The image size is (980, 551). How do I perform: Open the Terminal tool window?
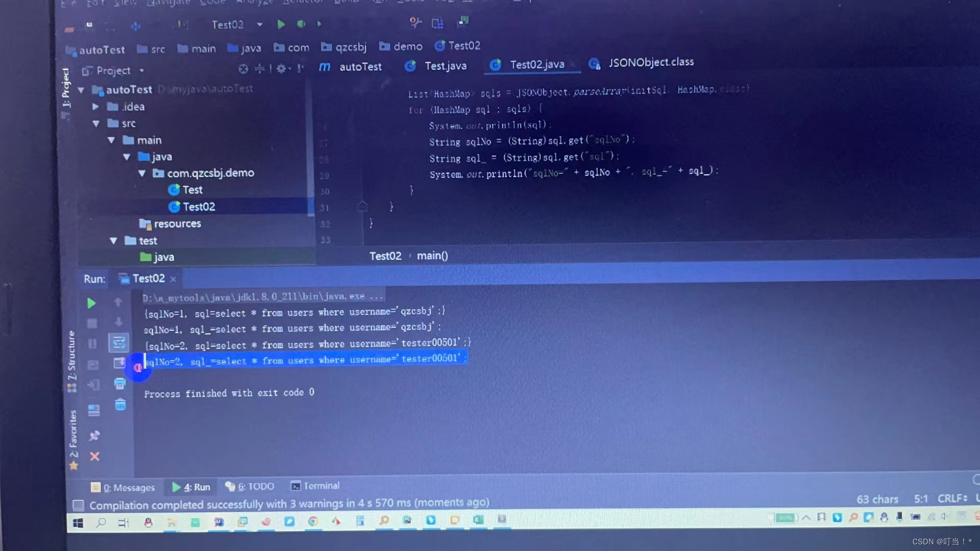315,486
